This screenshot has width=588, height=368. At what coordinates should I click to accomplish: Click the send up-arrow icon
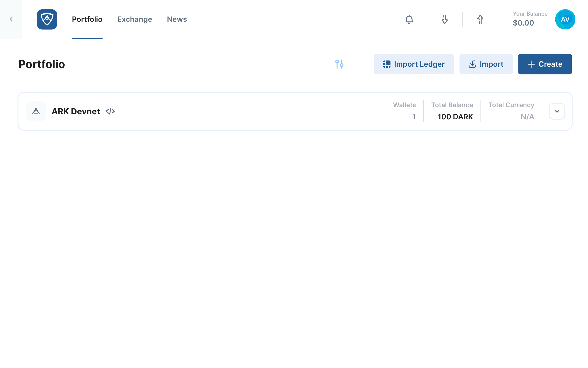point(480,20)
